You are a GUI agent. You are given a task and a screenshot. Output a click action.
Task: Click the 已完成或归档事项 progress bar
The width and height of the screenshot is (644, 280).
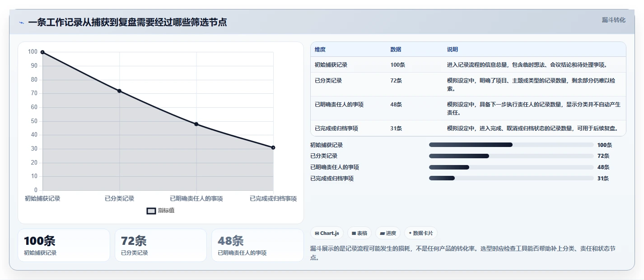(511, 179)
